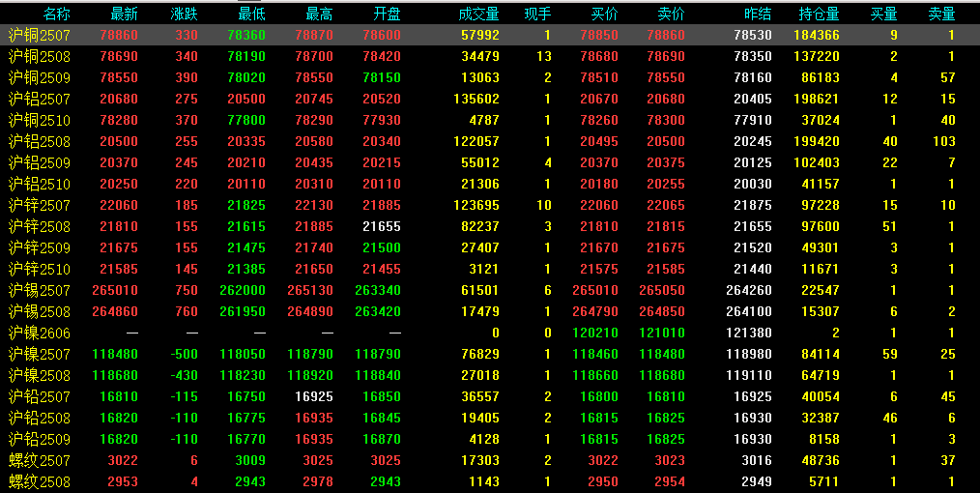Click open interest 184366 of 沪铜2507

[x=817, y=36]
